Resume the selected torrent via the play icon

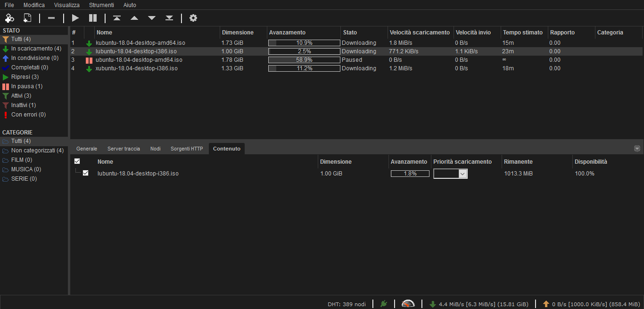click(75, 18)
